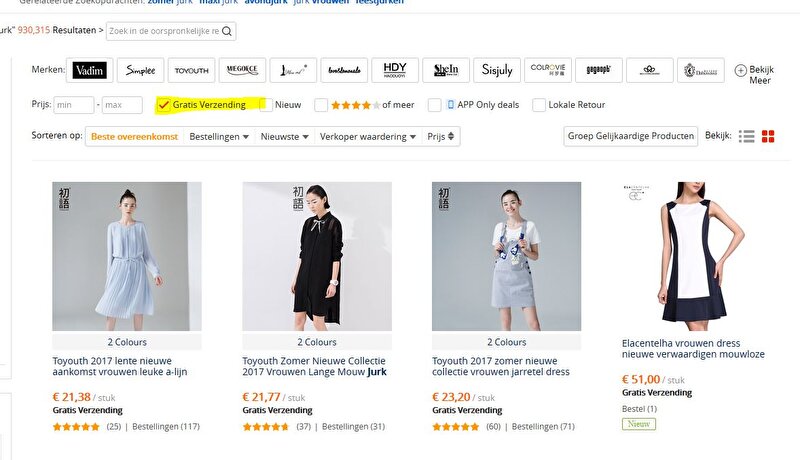Click 2 Colours under the black dress
The height and width of the screenshot is (460, 800).
[317, 342]
